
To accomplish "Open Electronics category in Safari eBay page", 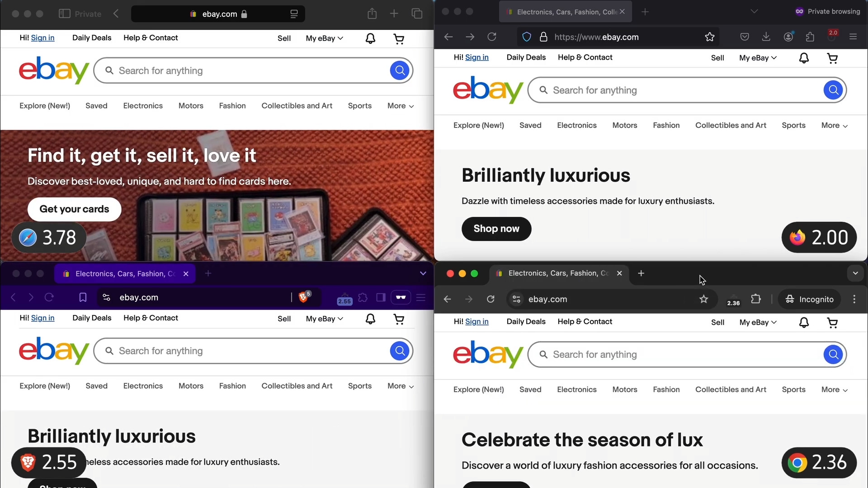I will click(143, 106).
